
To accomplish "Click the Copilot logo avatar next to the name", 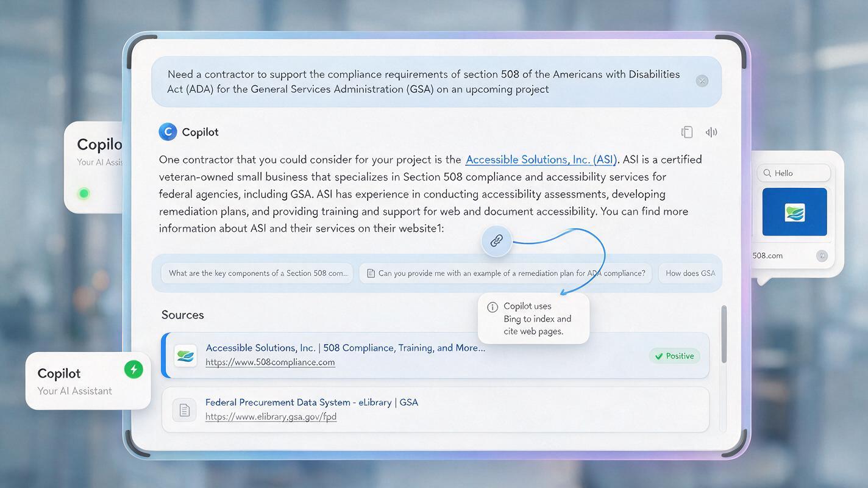I will [x=168, y=132].
